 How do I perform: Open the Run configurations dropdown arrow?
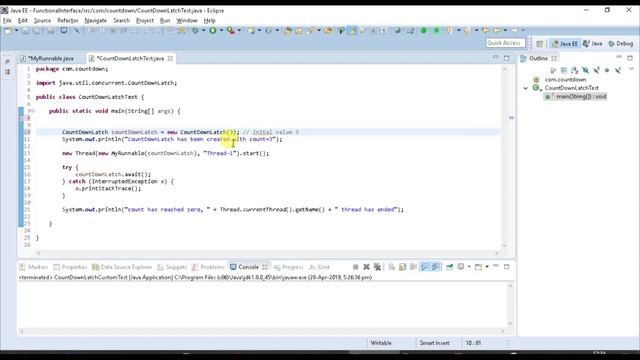click(221, 31)
